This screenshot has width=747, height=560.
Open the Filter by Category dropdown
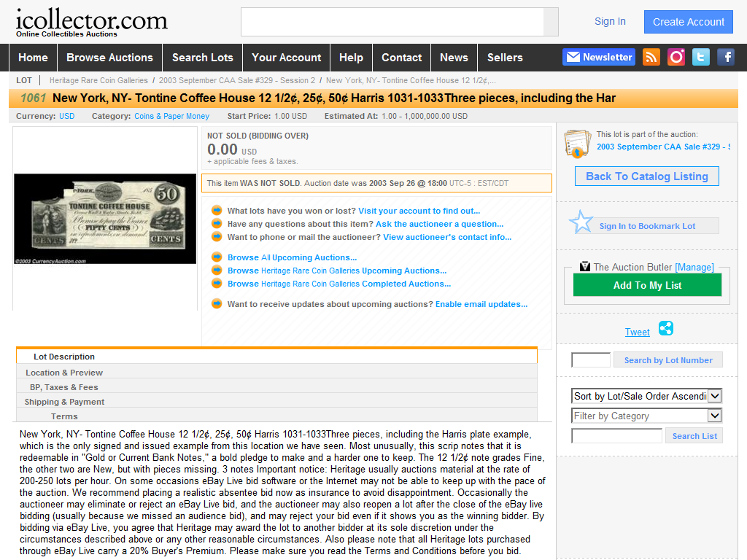tap(646, 416)
